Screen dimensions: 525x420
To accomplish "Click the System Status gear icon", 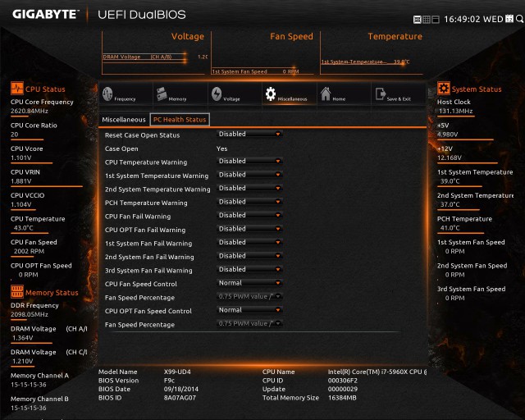I will [x=443, y=89].
